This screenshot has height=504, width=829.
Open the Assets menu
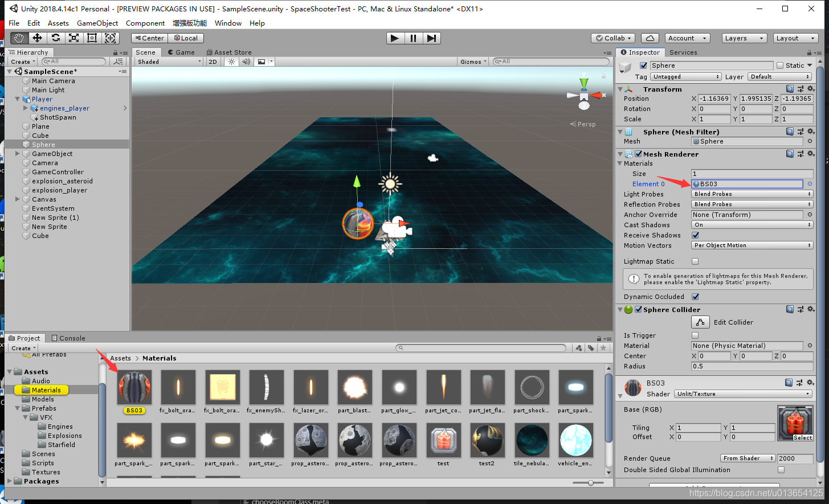[x=58, y=23]
